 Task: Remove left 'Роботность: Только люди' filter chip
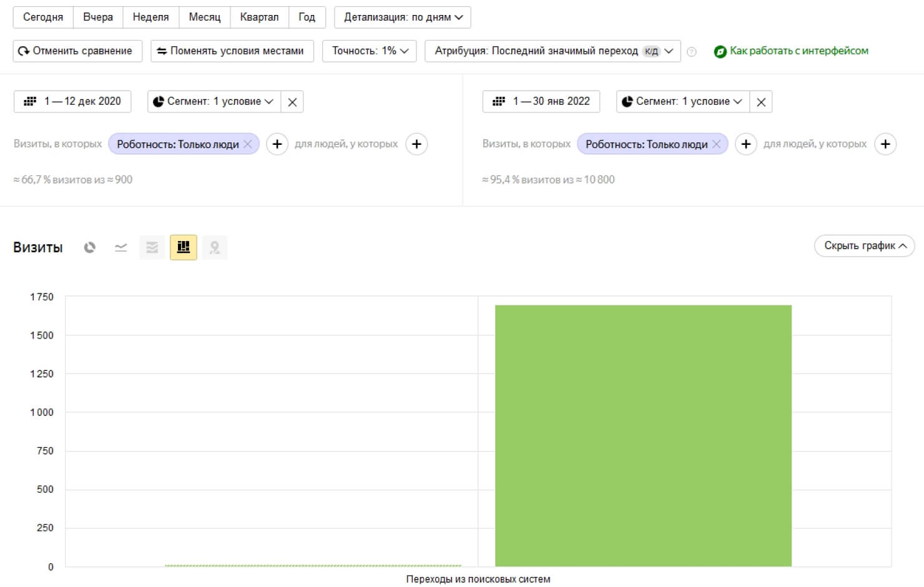pos(248,144)
